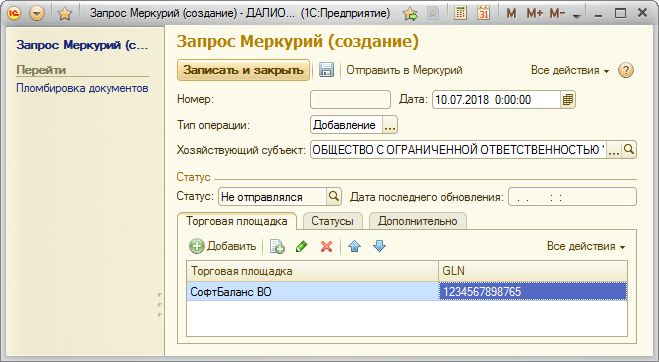Expand top Все действия dropdown
The width and height of the screenshot is (659, 362).
click(x=570, y=70)
